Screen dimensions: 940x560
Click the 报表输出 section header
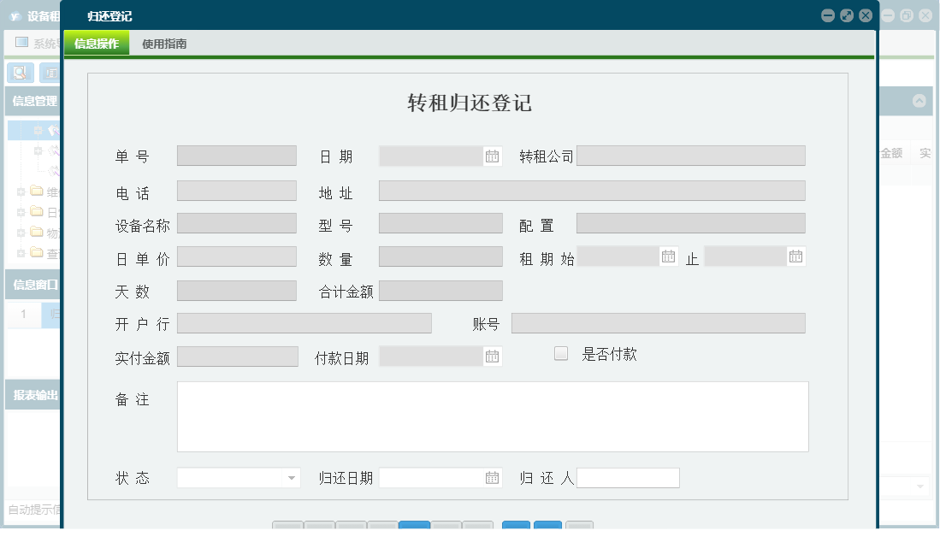point(33,395)
